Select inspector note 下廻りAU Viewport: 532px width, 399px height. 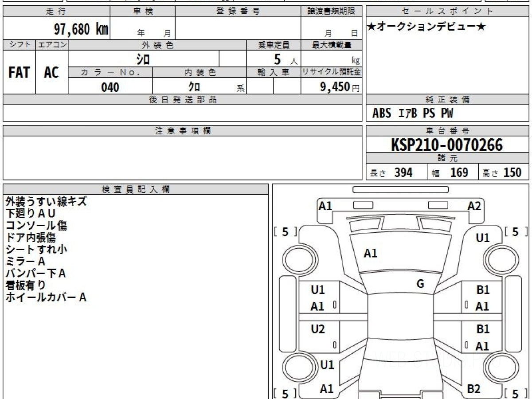pos(30,213)
